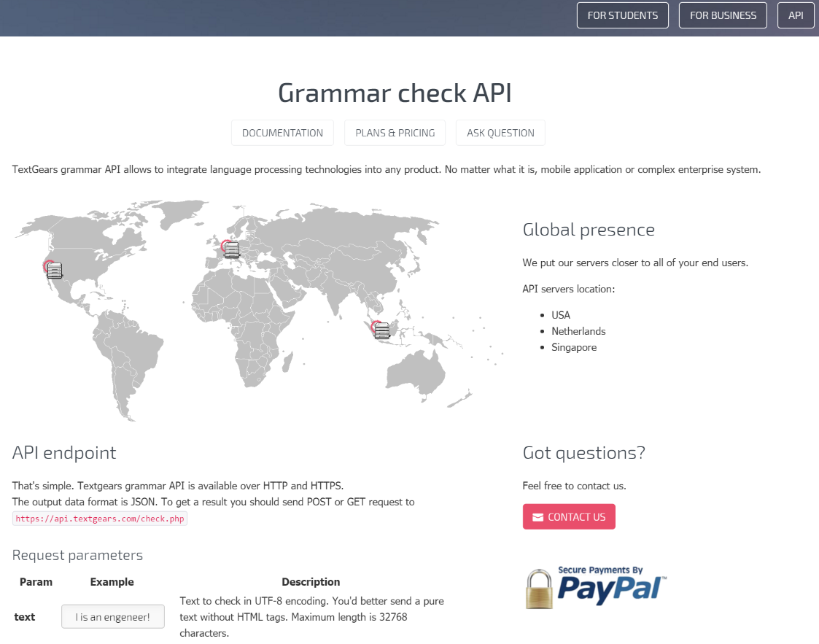Viewport: 819px width, 644px height.
Task: Open the For Business page
Action: (x=723, y=15)
